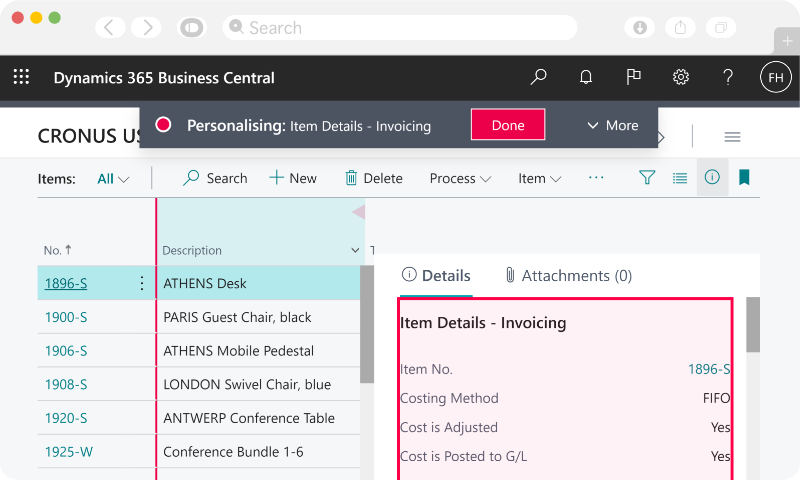800x480 pixels.
Task: Open item 1920-S
Action: coord(66,418)
